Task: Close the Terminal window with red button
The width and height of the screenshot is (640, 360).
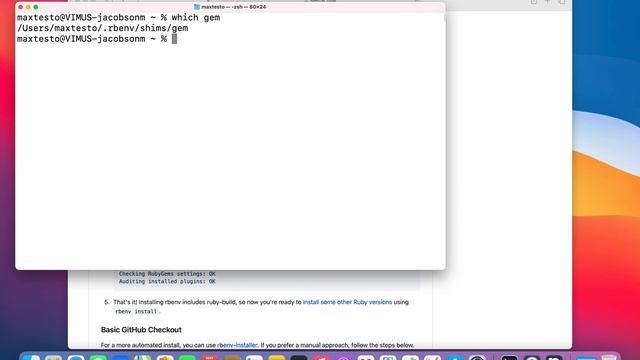Action: tap(20, 7)
